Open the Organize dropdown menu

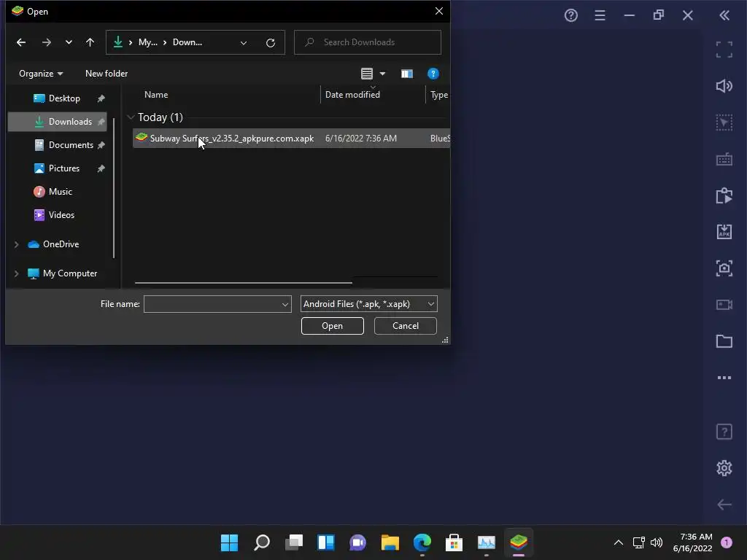click(x=41, y=74)
